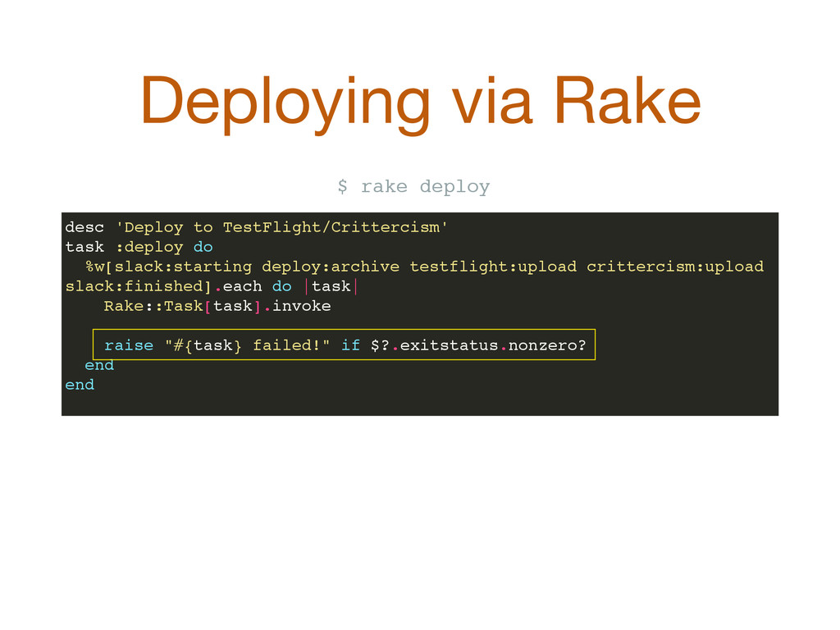The width and height of the screenshot is (840, 630).
Task: Click 'testflight:upload' in the code
Action: tap(493, 267)
